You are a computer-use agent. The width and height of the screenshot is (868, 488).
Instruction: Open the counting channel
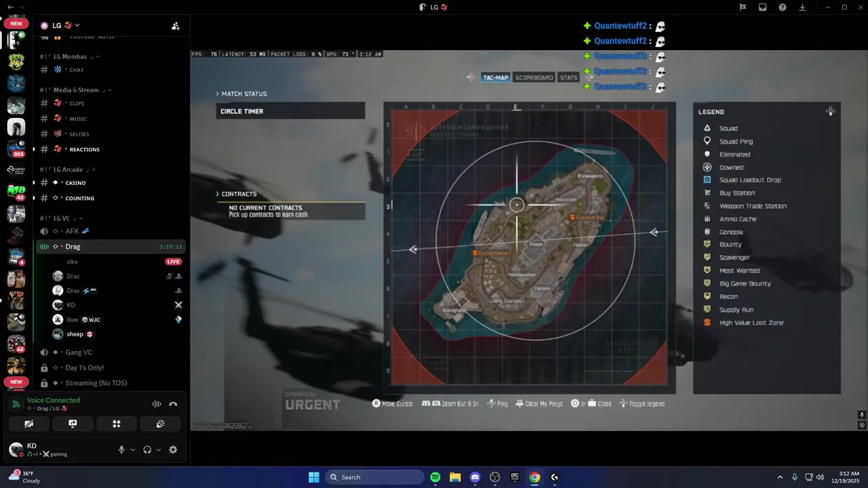[111, 198]
